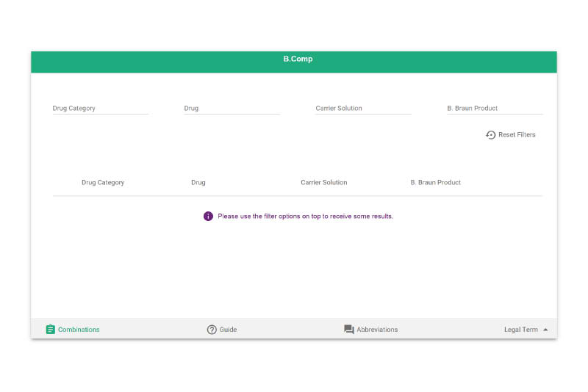The height and width of the screenshot is (392, 588).
Task: Open the Drug Category filter dropdown
Action: 101,108
